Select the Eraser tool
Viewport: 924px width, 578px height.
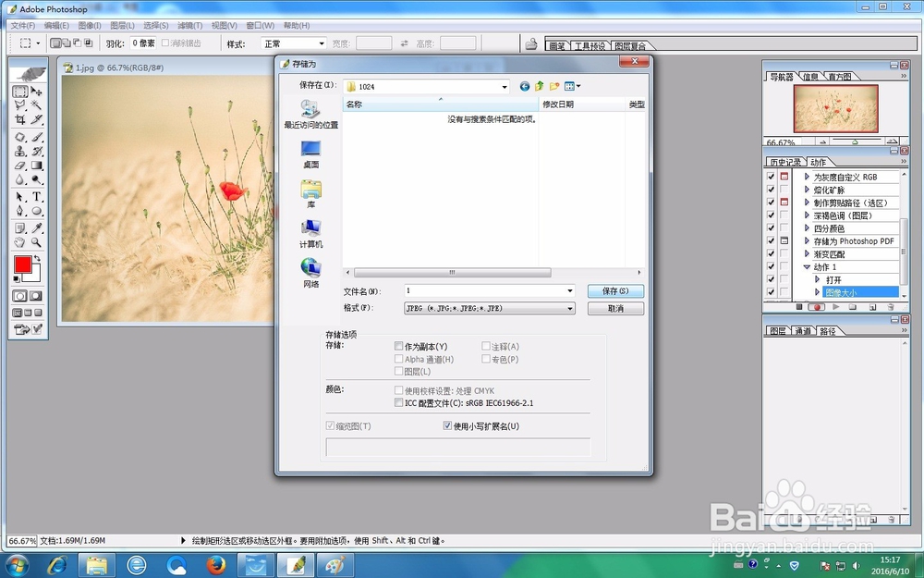pos(20,166)
